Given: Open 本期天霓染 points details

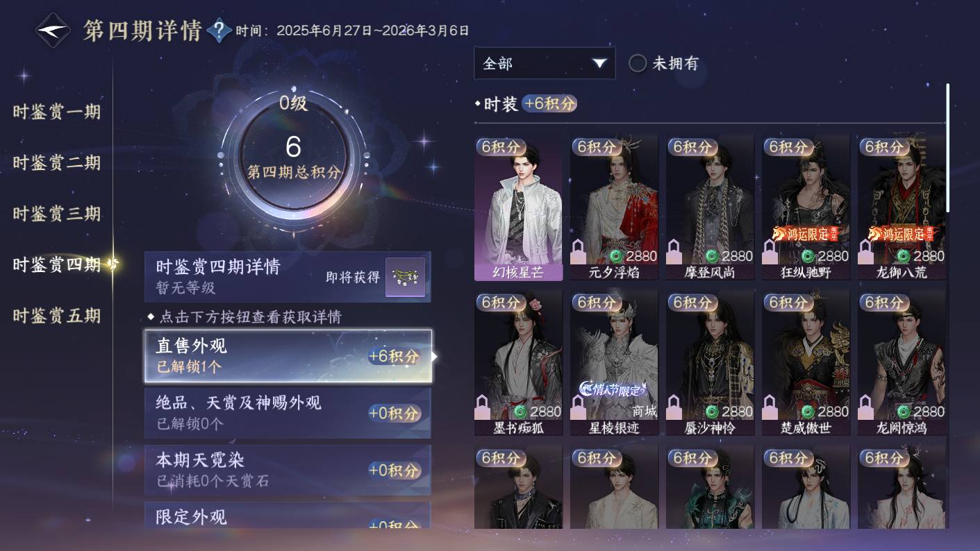Looking at the screenshot, I should point(288,470).
